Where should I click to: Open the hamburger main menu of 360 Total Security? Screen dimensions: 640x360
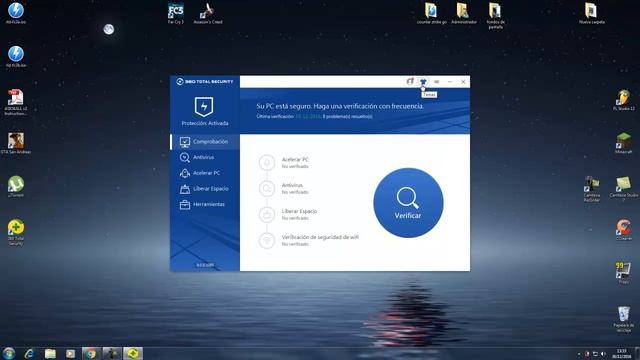(x=437, y=82)
